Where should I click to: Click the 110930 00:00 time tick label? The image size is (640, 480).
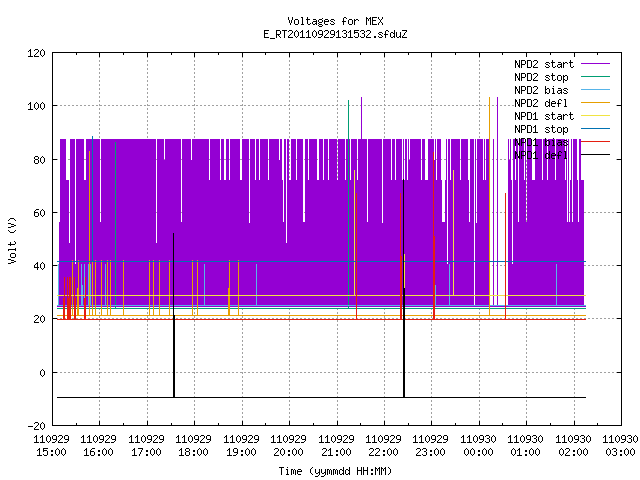click(478, 446)
